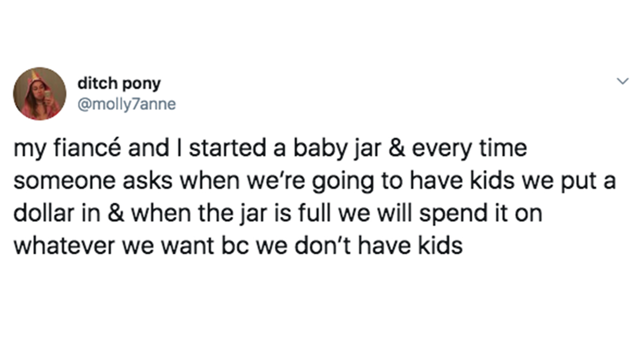Image resolution: width=644 pixels, height=337 pixels.
Task: Open the ditch pony profile picture
Action: (40, 94)
